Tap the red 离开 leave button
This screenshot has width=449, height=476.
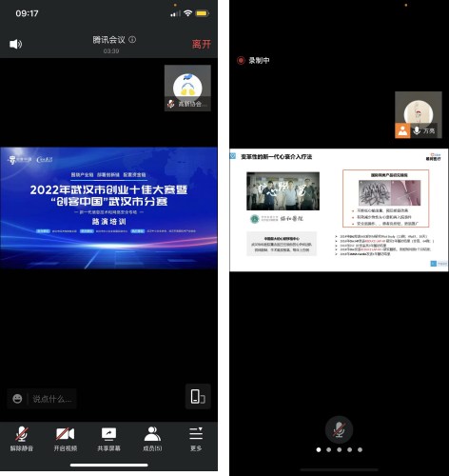point(201,44)
